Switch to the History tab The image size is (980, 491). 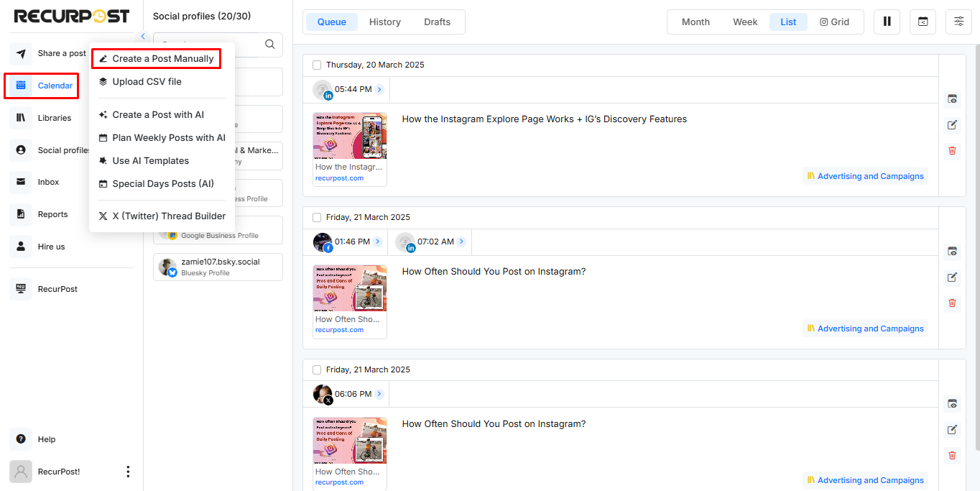coord(384,22)
